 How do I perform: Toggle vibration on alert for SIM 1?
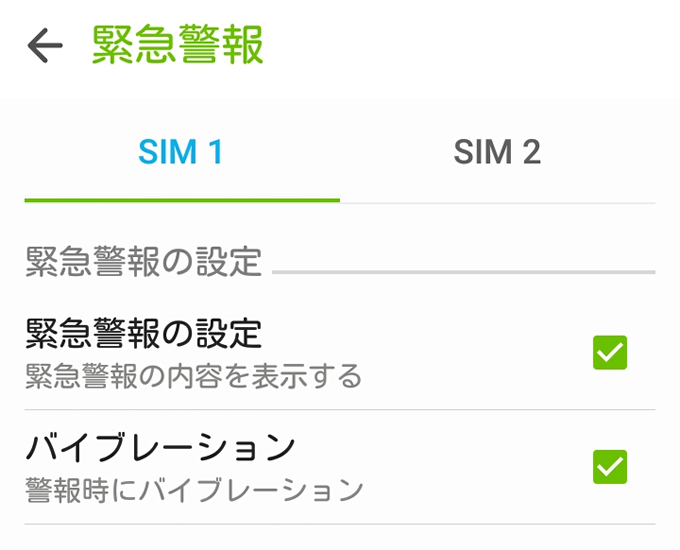coord(610,467)
